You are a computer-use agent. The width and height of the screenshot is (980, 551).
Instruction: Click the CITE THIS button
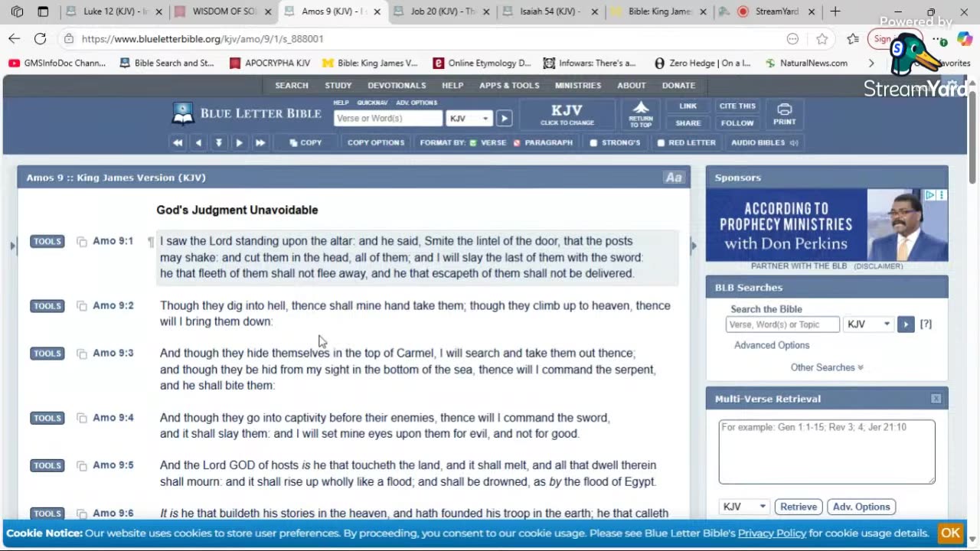click(737, 106)
